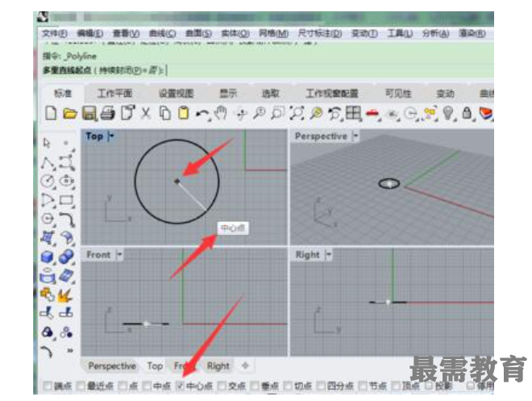Switch to the 设置视图 toolbar tab

[x=176, y=93]
